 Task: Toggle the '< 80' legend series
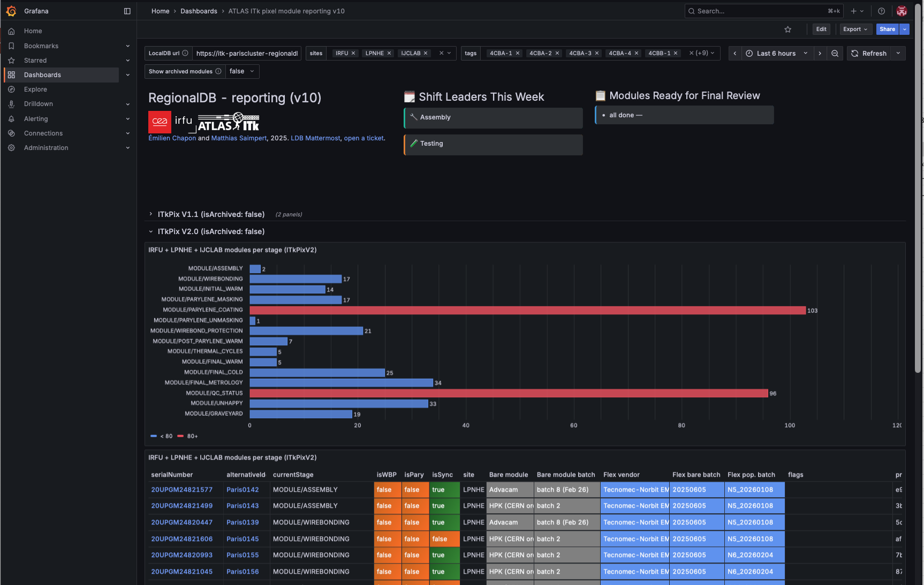162,436
